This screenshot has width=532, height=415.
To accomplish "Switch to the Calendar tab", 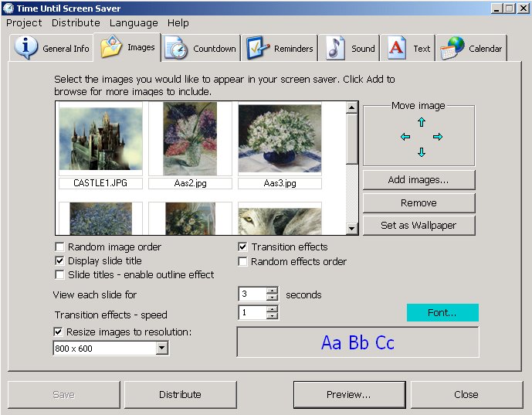I will (x=472, y=48).
